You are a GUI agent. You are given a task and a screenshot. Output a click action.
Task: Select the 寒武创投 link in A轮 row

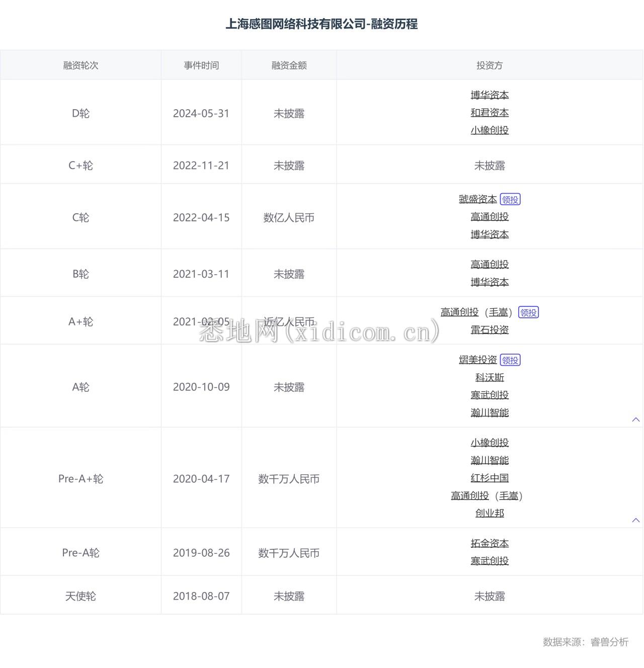coord(490,395)
